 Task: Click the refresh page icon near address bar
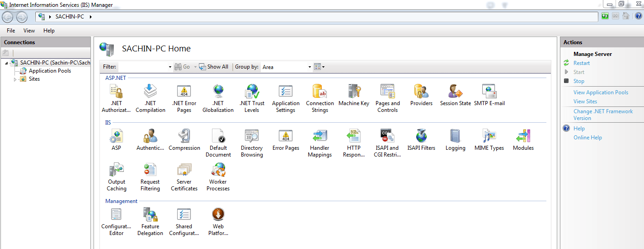tap(605, 16)
